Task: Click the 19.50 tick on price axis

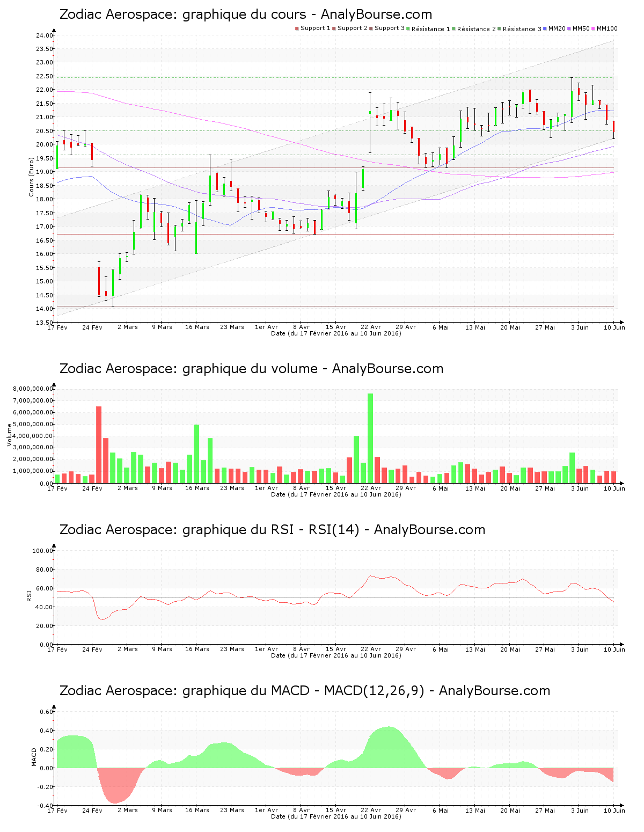Action: point(45,158)
